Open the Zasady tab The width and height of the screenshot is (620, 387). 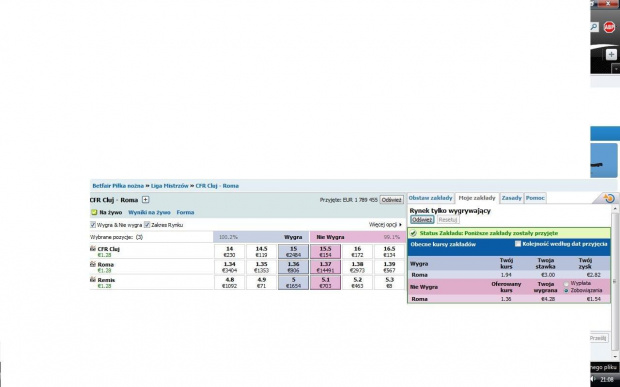tap(512, 198)
